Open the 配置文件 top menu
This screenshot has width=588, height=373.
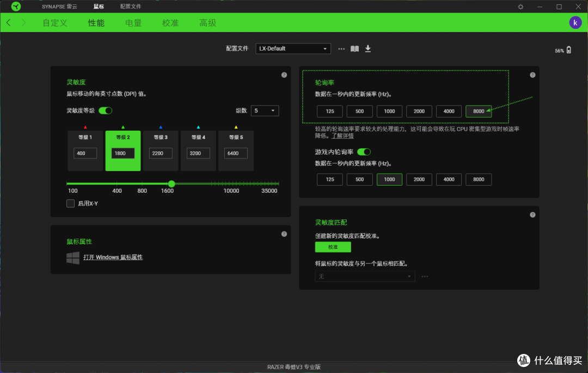[x=131, y=7]
